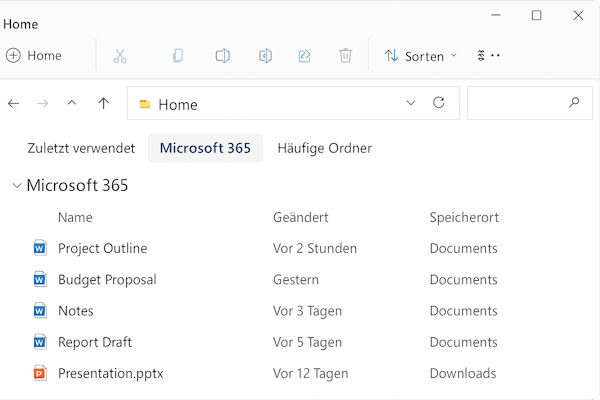Viewport: 600px width, 400px height.
Task: Go forward with the right arrow
Action: point(42,103)
